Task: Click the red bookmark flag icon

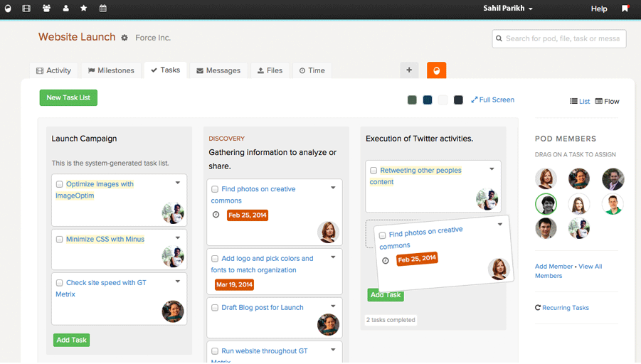Action: click(x=625, y=8)
